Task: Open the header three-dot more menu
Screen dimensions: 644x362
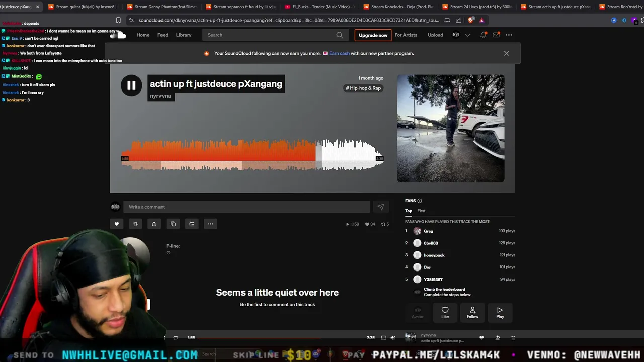Action: pos(509,35)
